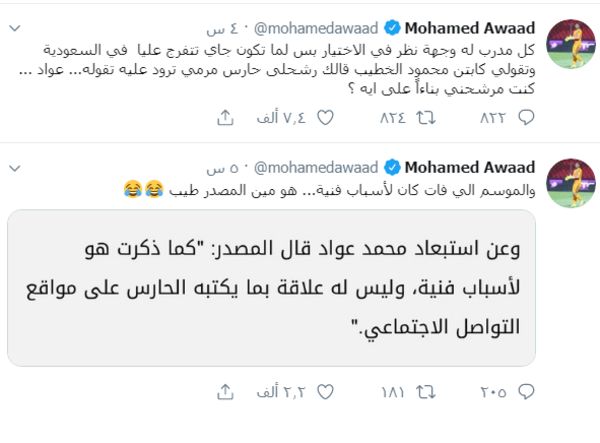The image size is (600, 443).
Task: Open @mohamedawaad handle on top tweet
Action: click(x=316, y=27)
